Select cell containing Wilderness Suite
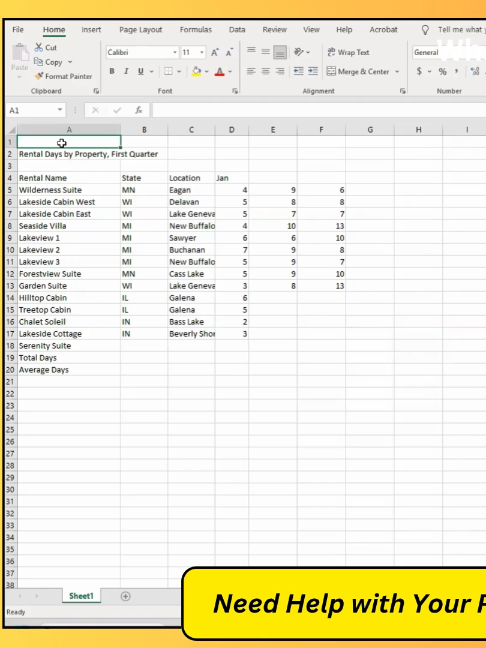The height and width of the screenshot is (648, 486). click(69, 190)
